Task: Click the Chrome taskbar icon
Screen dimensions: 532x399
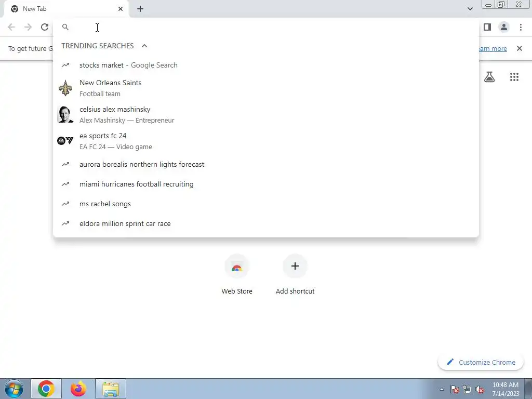Action: [46, 389]
